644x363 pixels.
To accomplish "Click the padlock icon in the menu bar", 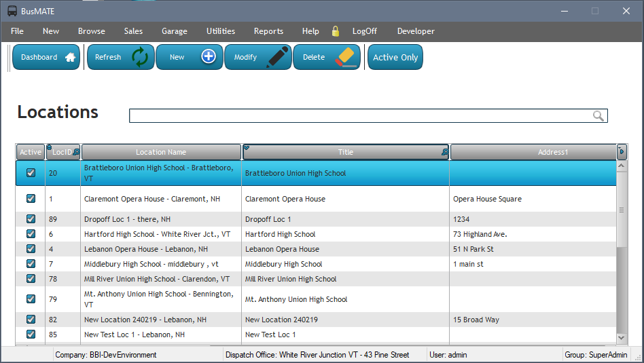I will point(335,31).
